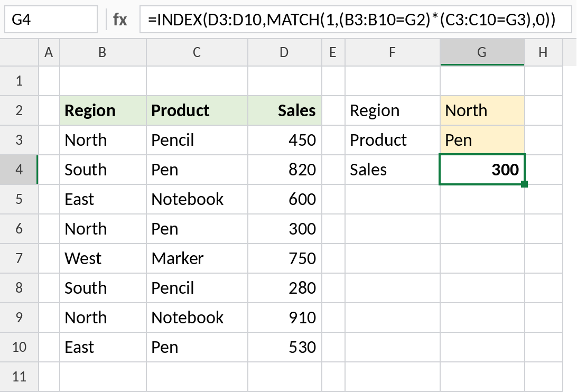Click the yellow Pen lookup cell G3
577x392 pixels.
482,140
